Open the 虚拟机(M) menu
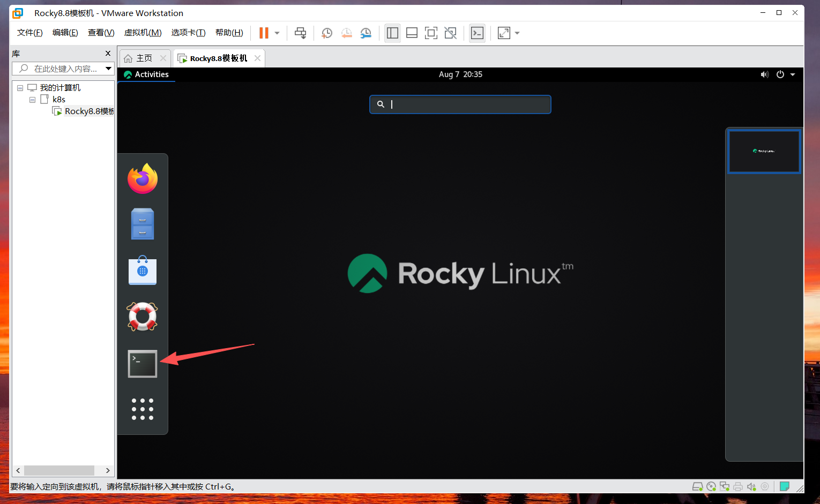This screenshot has width=820, height=504. [x=143, y=33]
